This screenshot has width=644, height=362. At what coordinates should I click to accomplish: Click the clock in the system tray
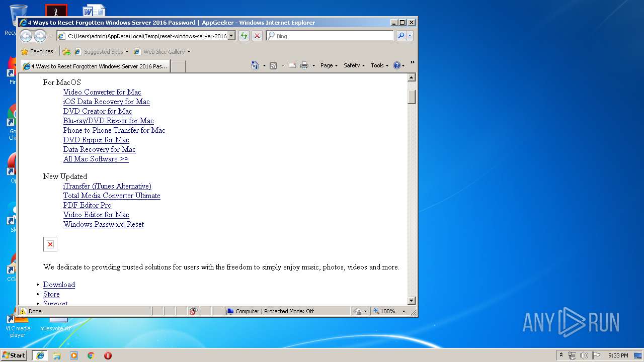pos(618,355)
